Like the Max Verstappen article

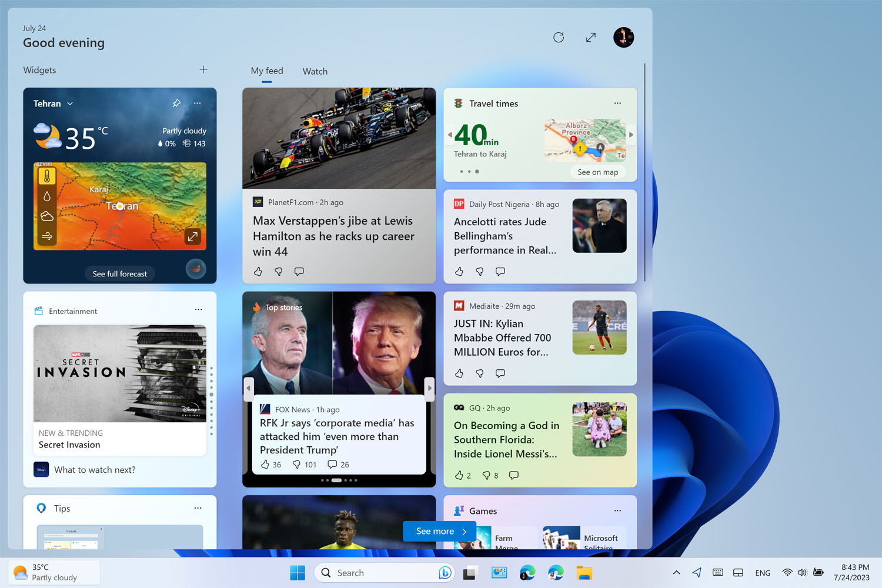pos(258,272)
